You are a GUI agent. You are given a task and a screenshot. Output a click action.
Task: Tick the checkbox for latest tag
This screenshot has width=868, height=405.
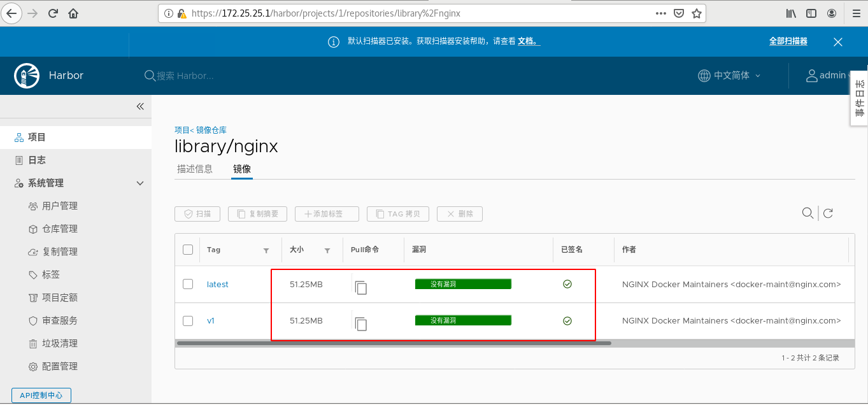(x=188, y=284)
